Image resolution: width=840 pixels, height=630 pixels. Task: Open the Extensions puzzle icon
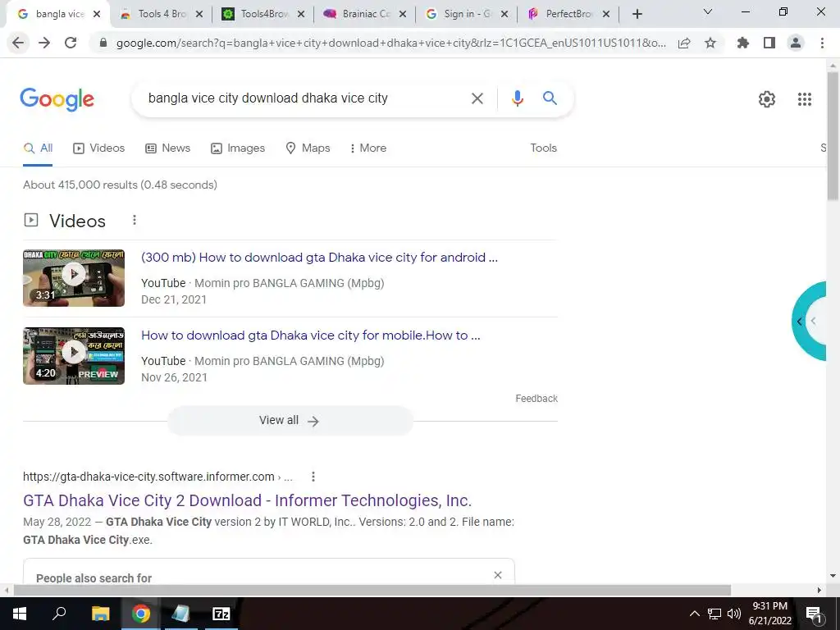pyautogui.click(x=743, y=43)
